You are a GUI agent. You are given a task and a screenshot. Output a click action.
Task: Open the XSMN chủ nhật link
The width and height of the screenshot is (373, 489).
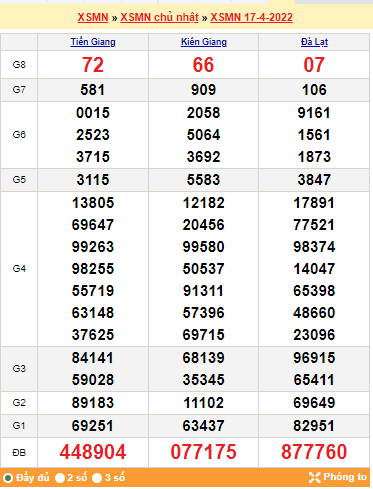click(x=159, y=17)
